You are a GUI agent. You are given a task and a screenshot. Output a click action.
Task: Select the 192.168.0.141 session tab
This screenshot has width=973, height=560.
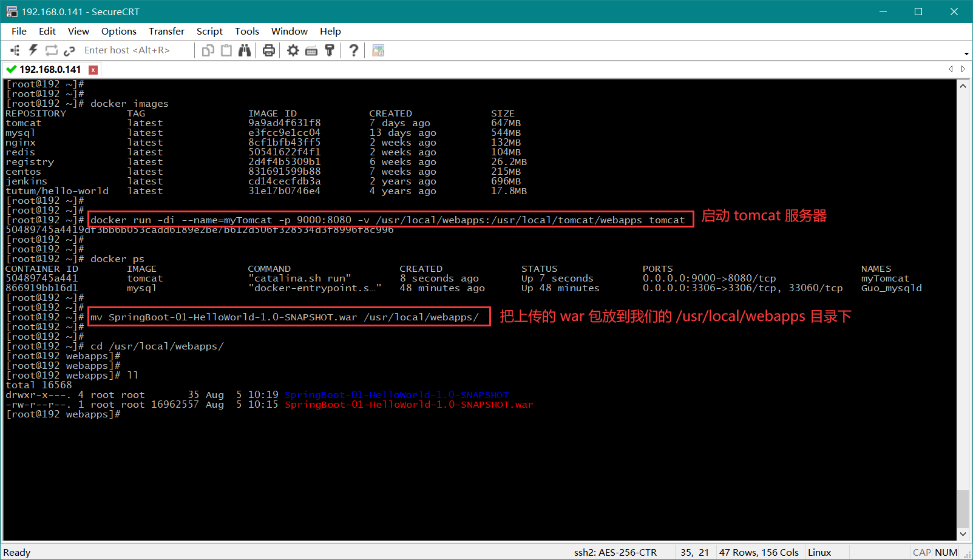50,70
